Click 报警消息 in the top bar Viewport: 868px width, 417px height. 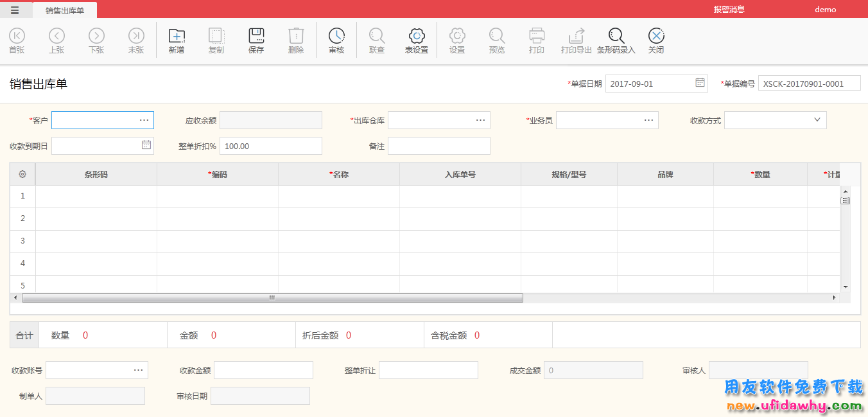point(729,10)
